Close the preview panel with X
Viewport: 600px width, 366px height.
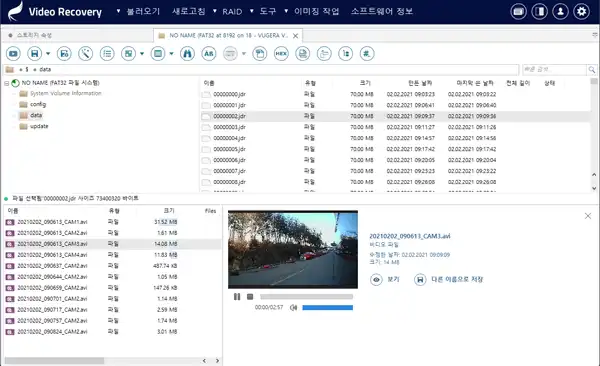[588, 216]
